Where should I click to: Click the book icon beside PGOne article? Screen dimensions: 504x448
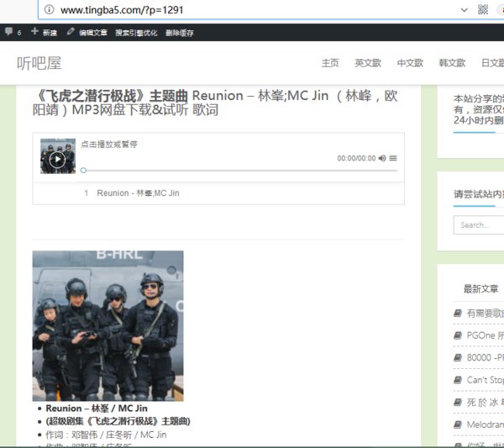coord(458,335)
